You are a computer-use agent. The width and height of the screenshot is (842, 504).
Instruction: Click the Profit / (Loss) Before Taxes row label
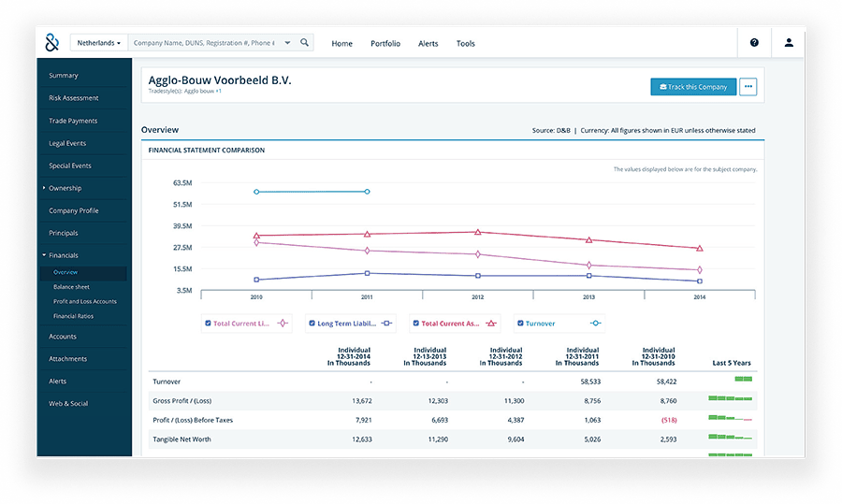click(x=193, y=420)
